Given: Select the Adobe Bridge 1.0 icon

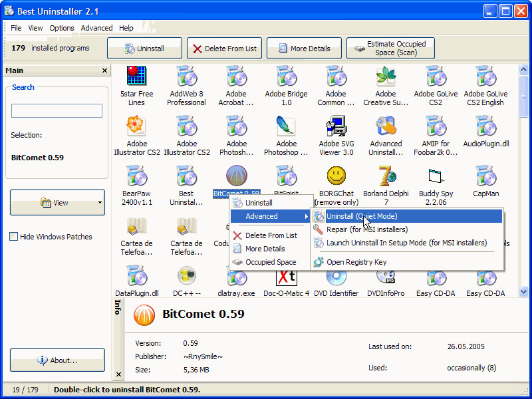Looking at the screenshot, I should coord(286,76).
